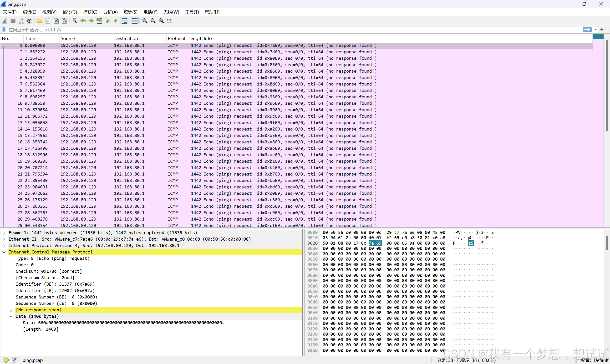Open the display filter history dropdown arrow
The image size is (610, 364).
[x=595, y=30]
